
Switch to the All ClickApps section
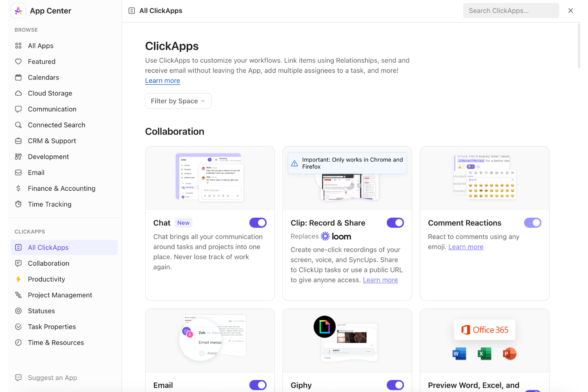(48, 247)
